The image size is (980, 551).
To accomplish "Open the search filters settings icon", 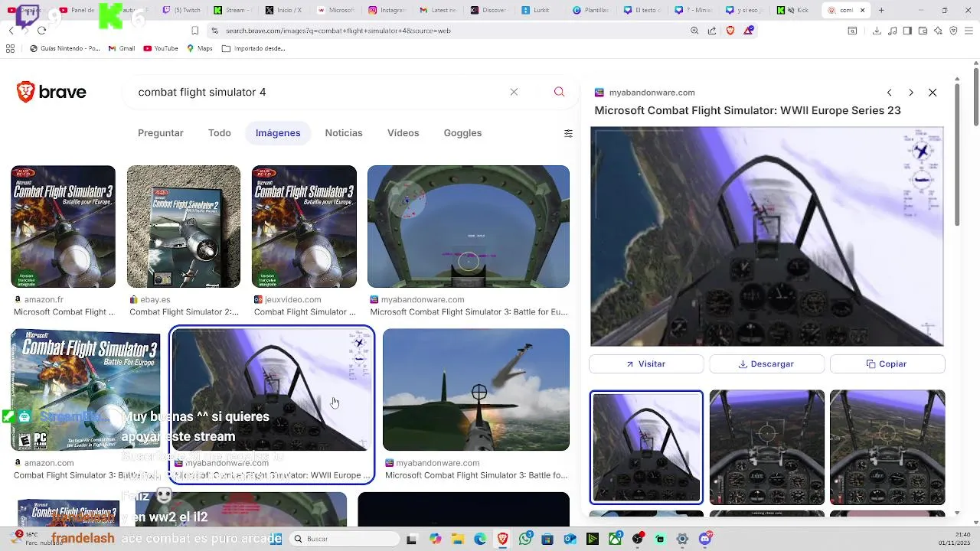I will (568, 133).
